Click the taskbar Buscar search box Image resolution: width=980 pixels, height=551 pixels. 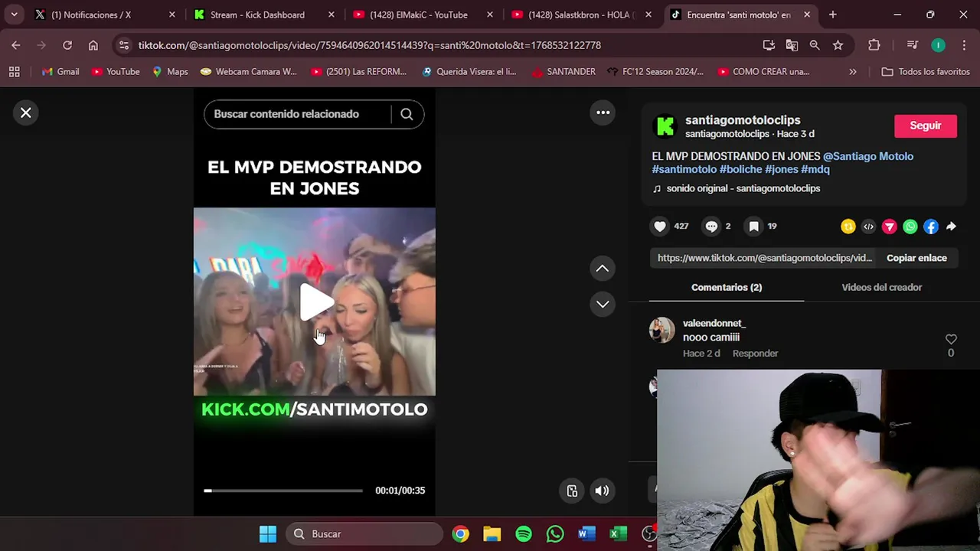365,533
